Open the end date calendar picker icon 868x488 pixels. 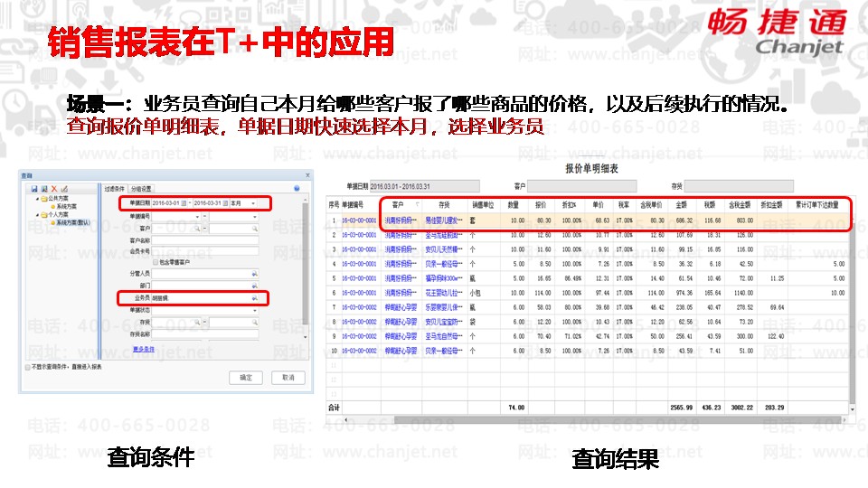pyautogui.click(x=225, y=203)
